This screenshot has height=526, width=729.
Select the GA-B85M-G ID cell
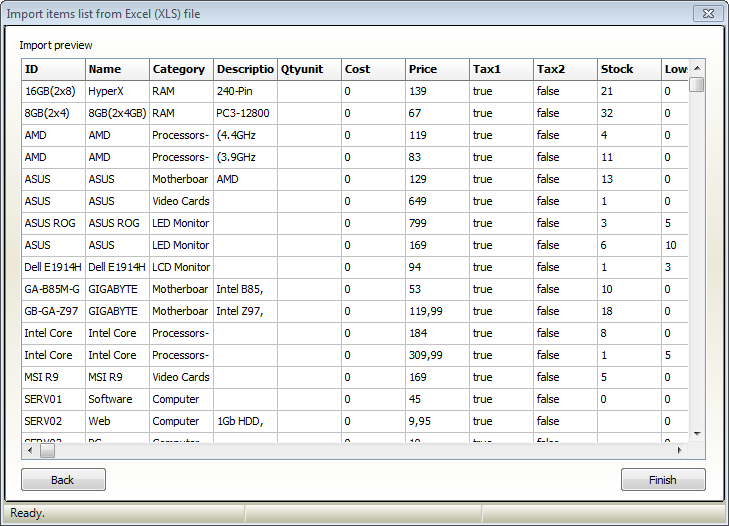(x=53, y=289)
